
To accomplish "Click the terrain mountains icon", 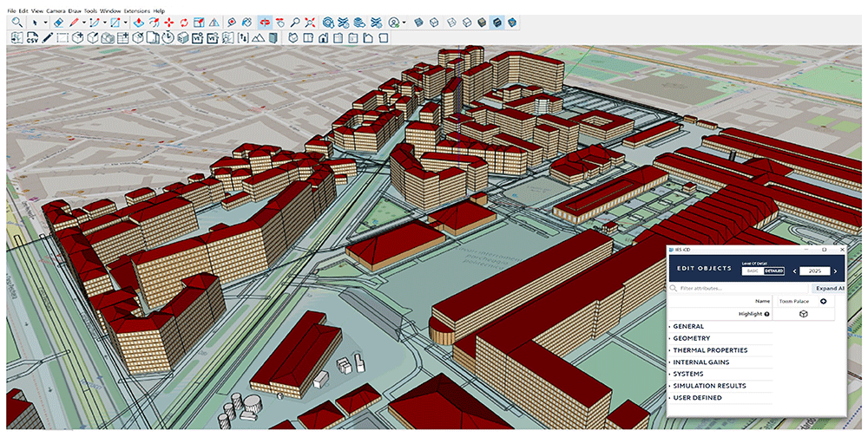I will [258, 37].
